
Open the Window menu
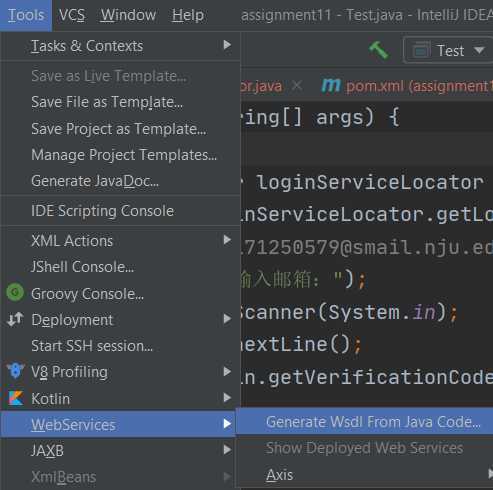[x=128, y=15]
